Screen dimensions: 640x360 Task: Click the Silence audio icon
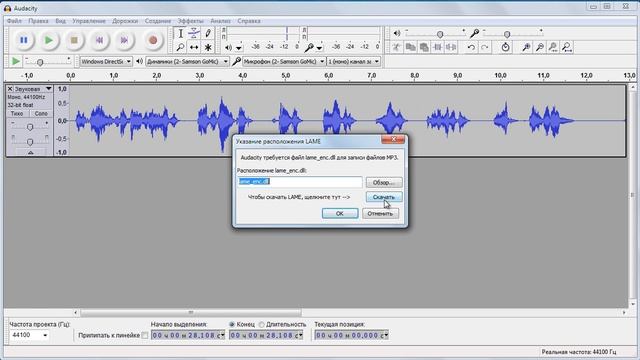coord(451,47)
